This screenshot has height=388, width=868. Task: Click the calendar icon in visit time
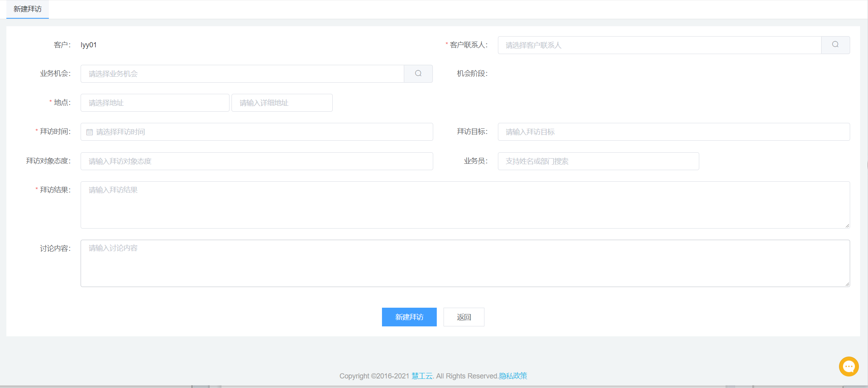click(89, 132)
